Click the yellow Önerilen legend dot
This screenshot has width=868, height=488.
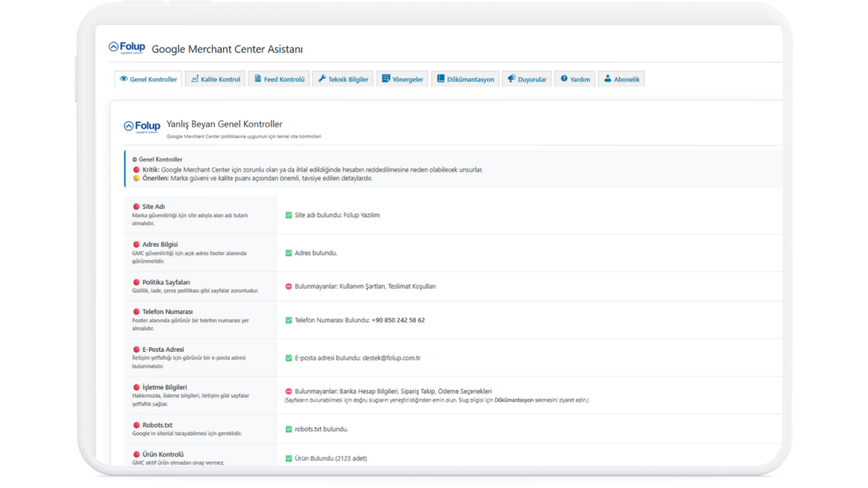(x=136, y=178)
